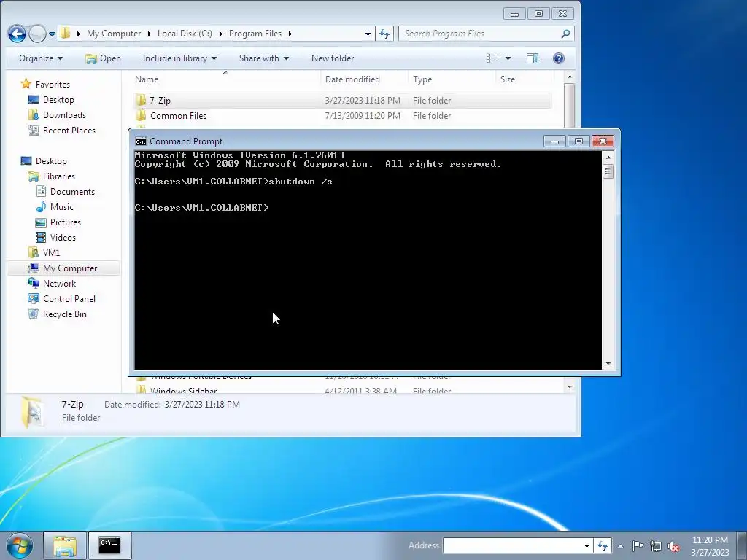The width and height of the screenshot is (747, 560).
Task: Select Local Disk (C:) breadcrumb segment
Action: click(185, 34)
